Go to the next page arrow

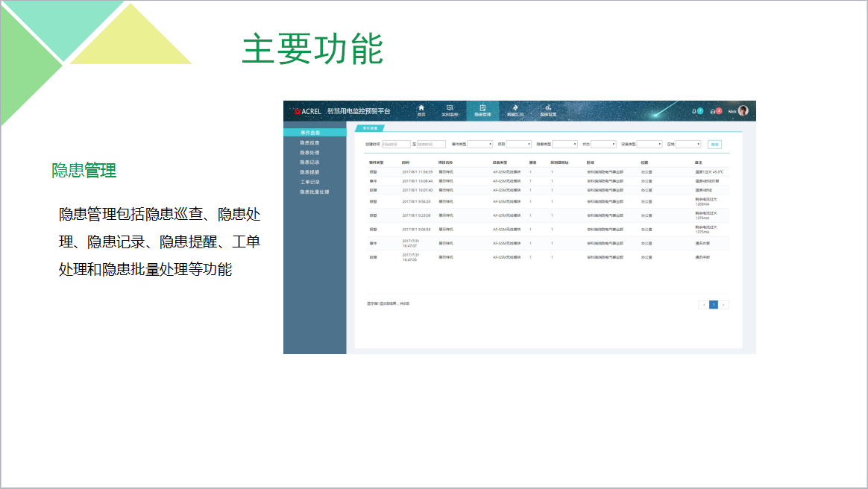723,305
